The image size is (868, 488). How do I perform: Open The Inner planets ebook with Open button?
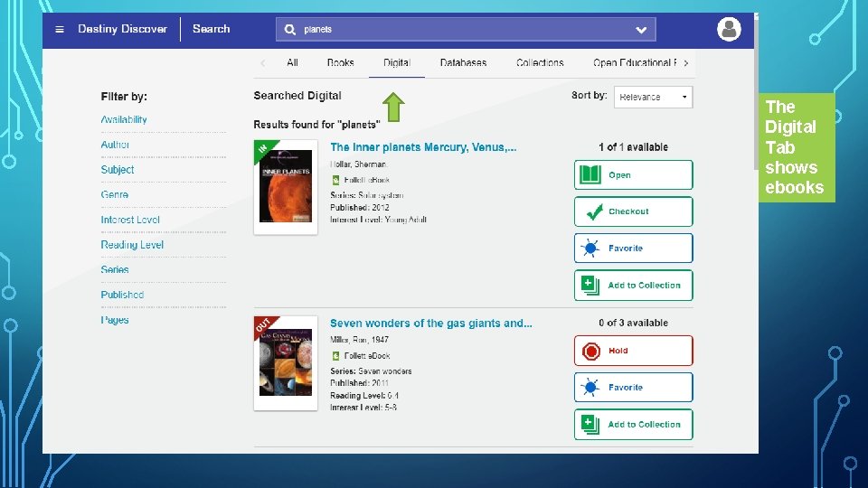[x=633, y=174]
